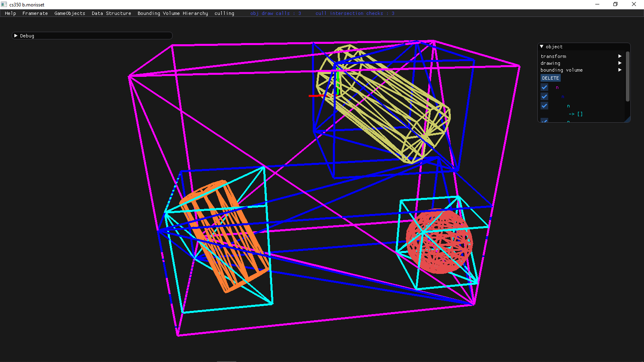Select the red wireframe sphere object
644x362 pixels.
tap(440, 241)
